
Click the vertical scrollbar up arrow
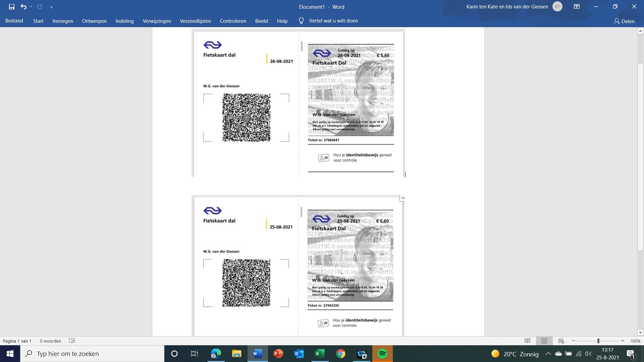pyautogui.click(x=640, y=31)
